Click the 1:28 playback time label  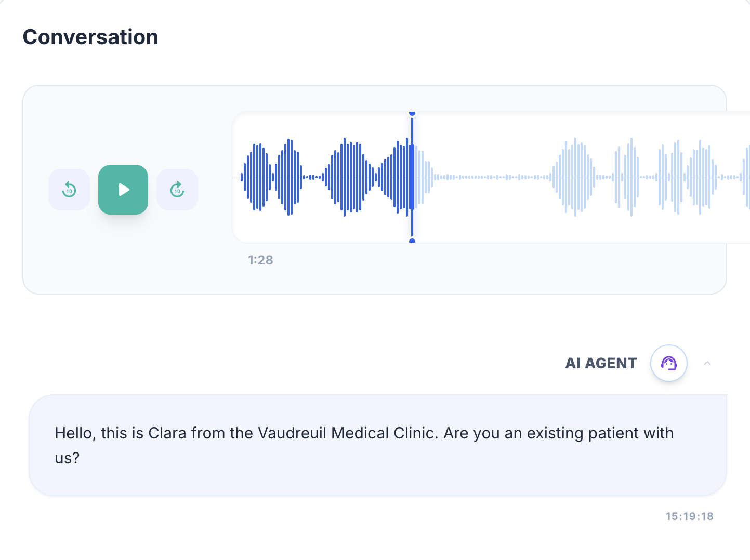point(260,260)
